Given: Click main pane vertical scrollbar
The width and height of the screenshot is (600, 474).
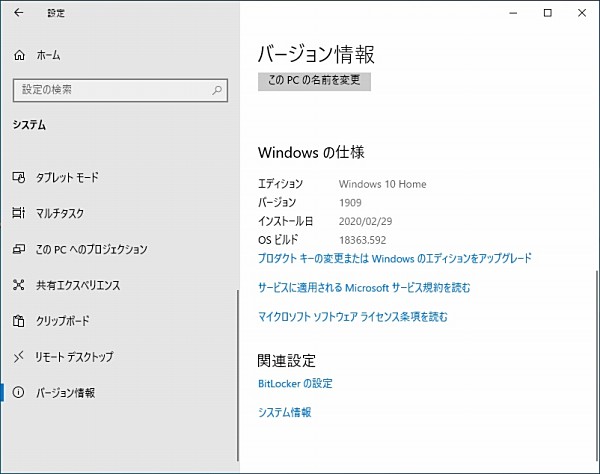Looking at the screenshot, I should pyautogui.click(x=597, y=365).
